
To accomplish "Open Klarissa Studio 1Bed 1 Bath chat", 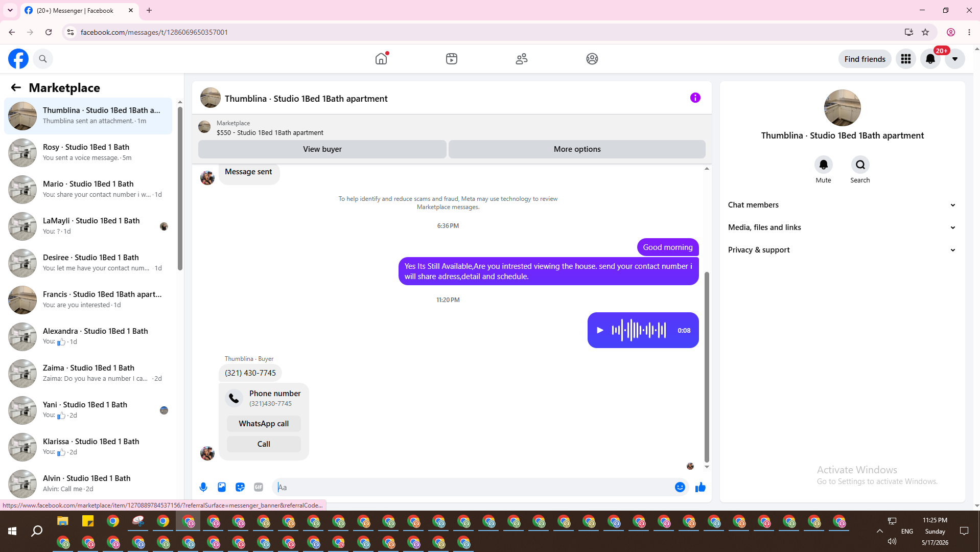I will [x=88, y=447].
